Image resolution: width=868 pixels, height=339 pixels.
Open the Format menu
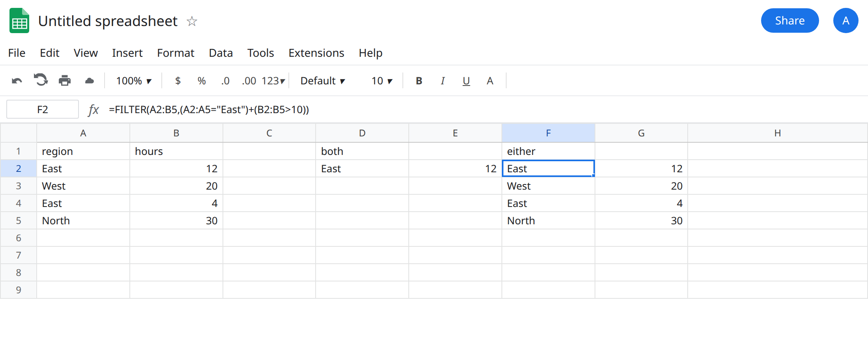pos(176,53)
